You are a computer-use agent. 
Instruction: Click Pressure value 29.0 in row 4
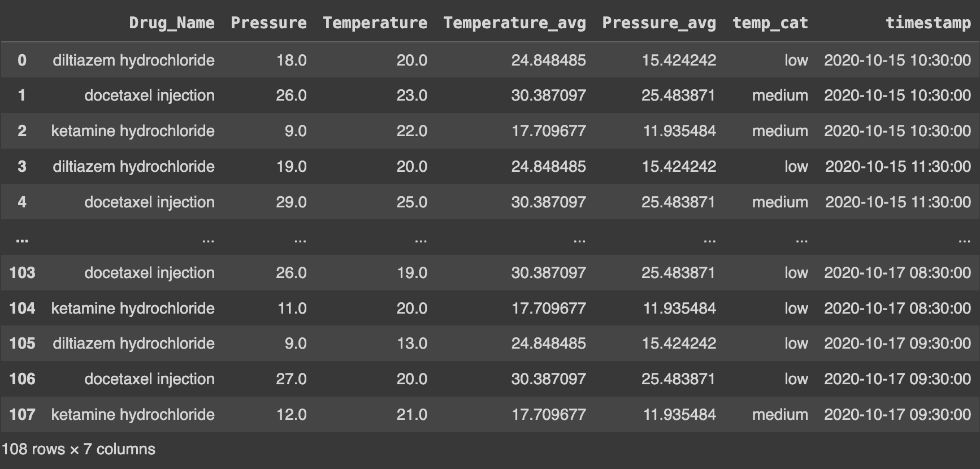pyautogui.click(x=291, y=202)
